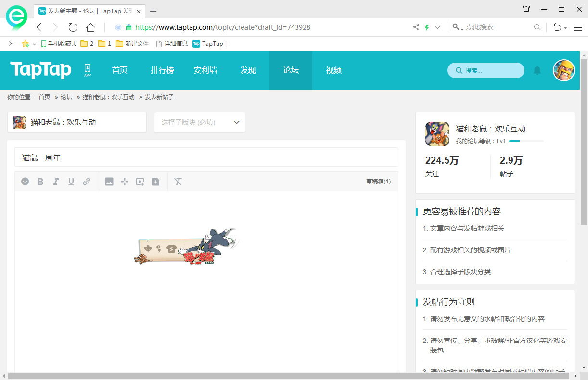Image resolution: width=588 pixels, height=380 pixels.
Task: Click the magnifier in the browser search box
Action: tap(537, 27)
